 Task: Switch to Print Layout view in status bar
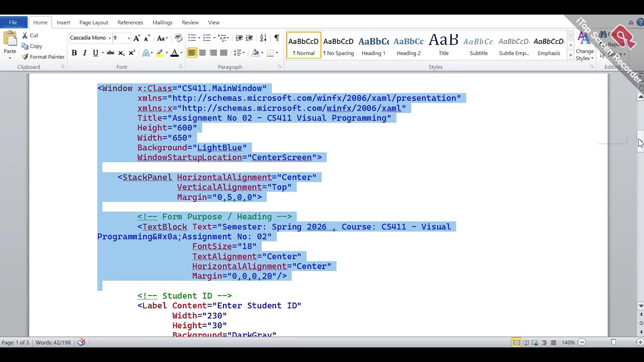pyautogui.click(x=516, y=342)
